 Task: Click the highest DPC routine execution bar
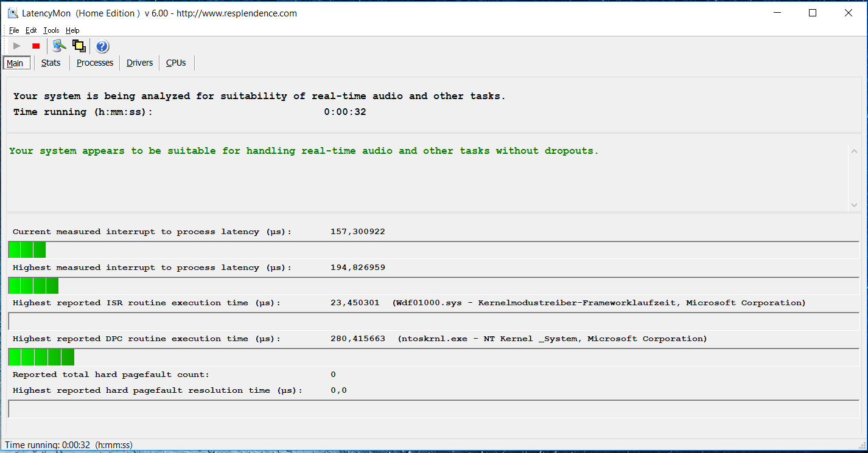pos(41,357)
